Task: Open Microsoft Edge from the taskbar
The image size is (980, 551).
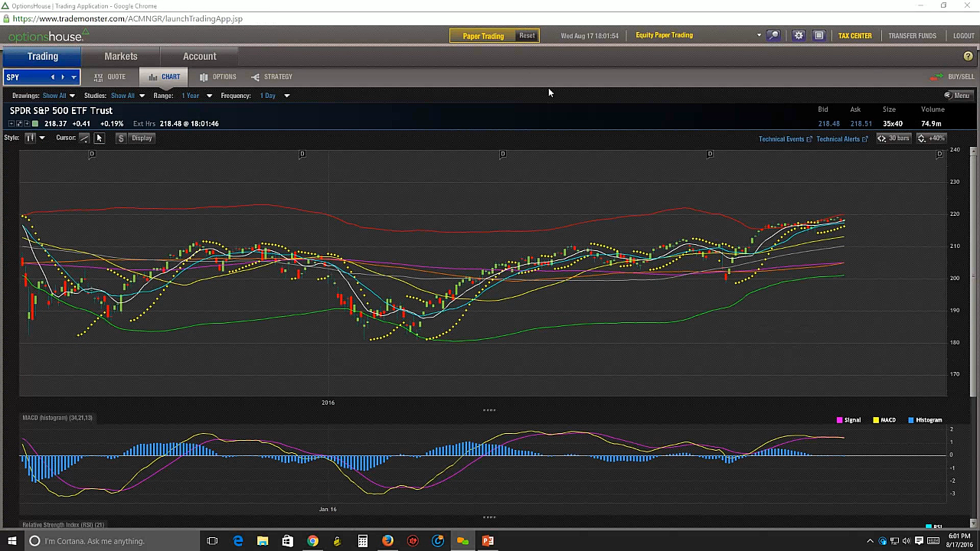Action: 238,541
